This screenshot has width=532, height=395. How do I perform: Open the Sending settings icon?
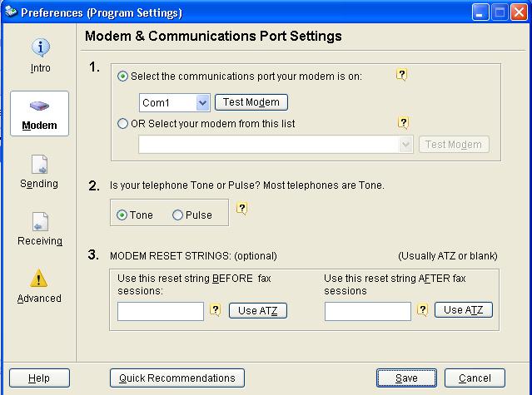point(39,165)
